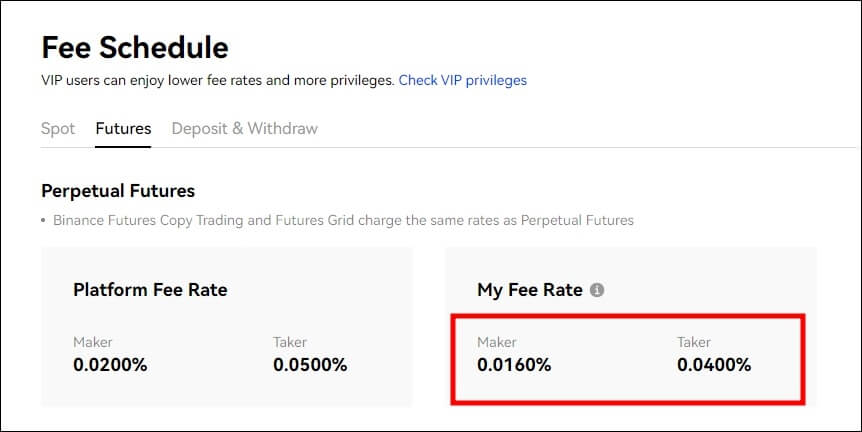Click the Platform Fee Rate card title
Screen dimensions: 862x432
coord(150,290)
